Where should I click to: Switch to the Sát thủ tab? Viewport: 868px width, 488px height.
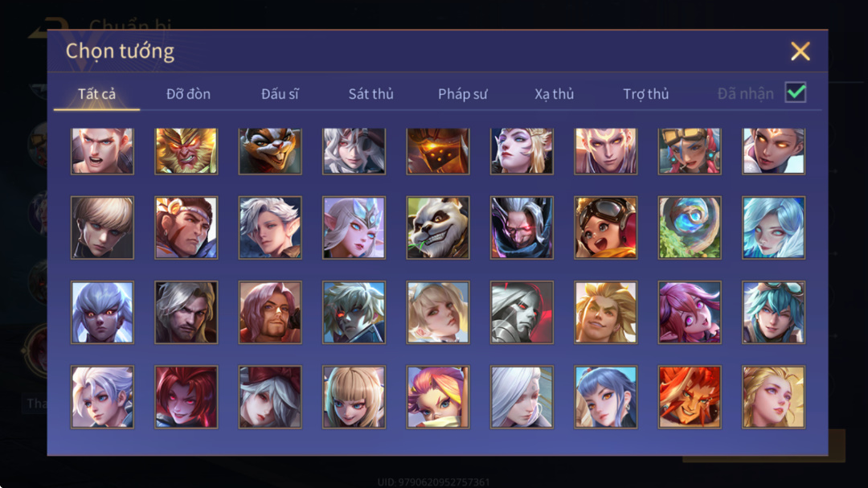[371, 94]
